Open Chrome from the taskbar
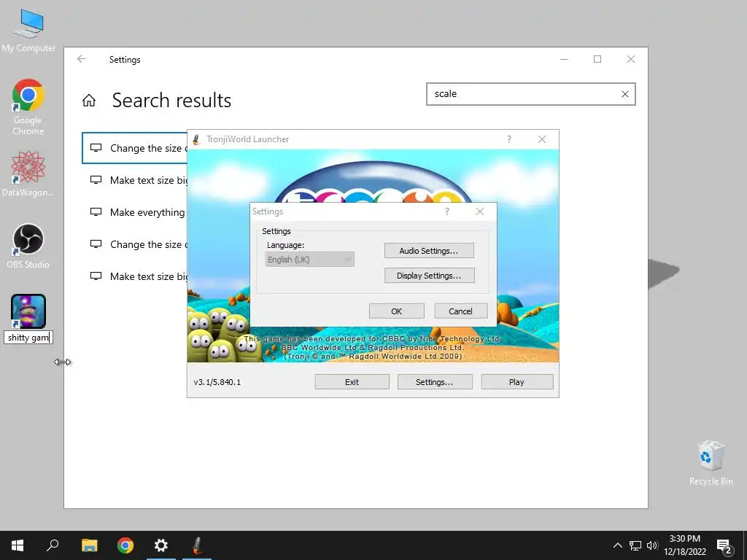This screenshot has height=560, width=747. click(x=125, y=545)
